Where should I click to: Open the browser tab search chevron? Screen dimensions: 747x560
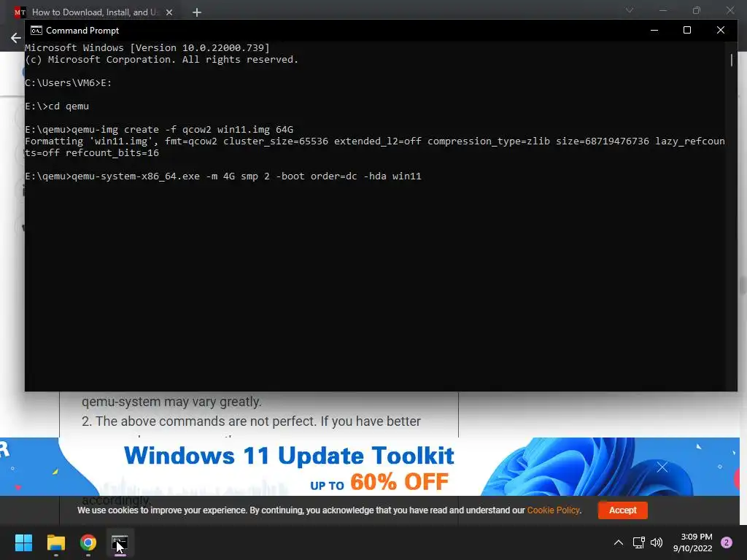coord(630,10)
